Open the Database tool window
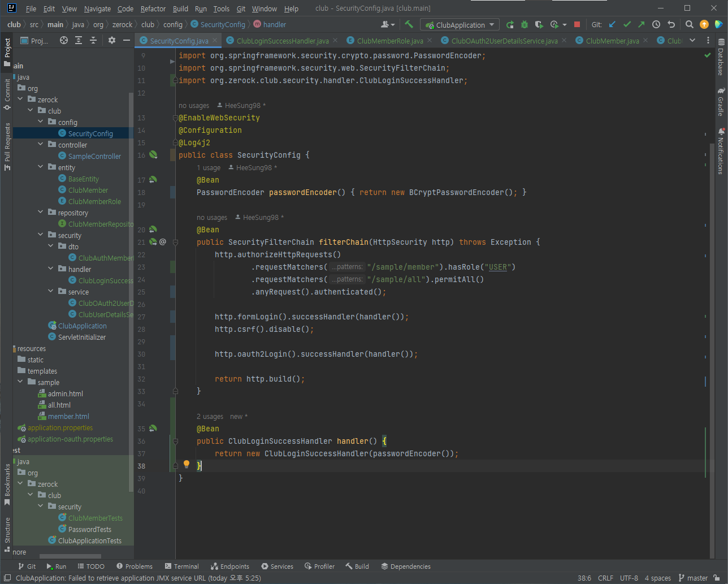Image resolution: width=728 pixels, height=584 pixels. pos(721,57)
